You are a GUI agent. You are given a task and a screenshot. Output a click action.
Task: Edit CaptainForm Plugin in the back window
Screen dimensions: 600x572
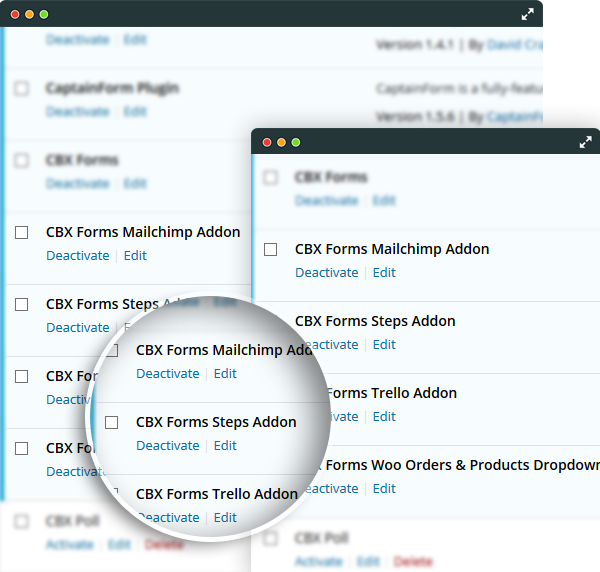(135, 112)
